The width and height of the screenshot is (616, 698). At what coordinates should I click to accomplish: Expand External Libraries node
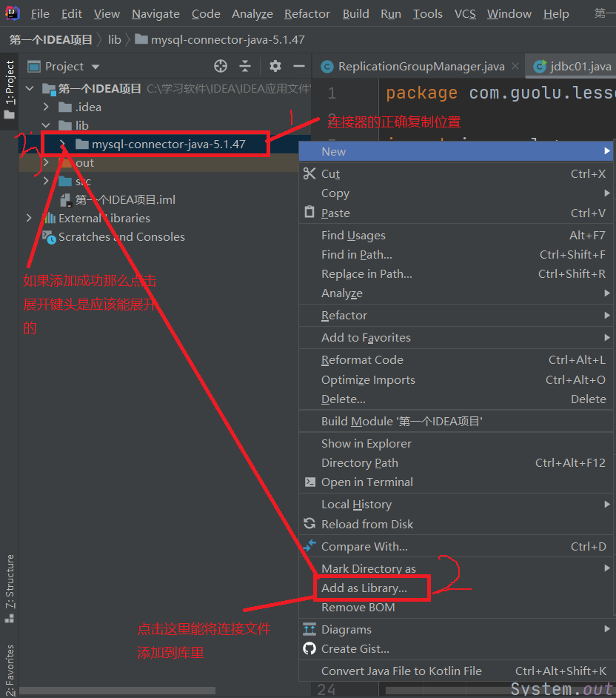pos(30,218)
